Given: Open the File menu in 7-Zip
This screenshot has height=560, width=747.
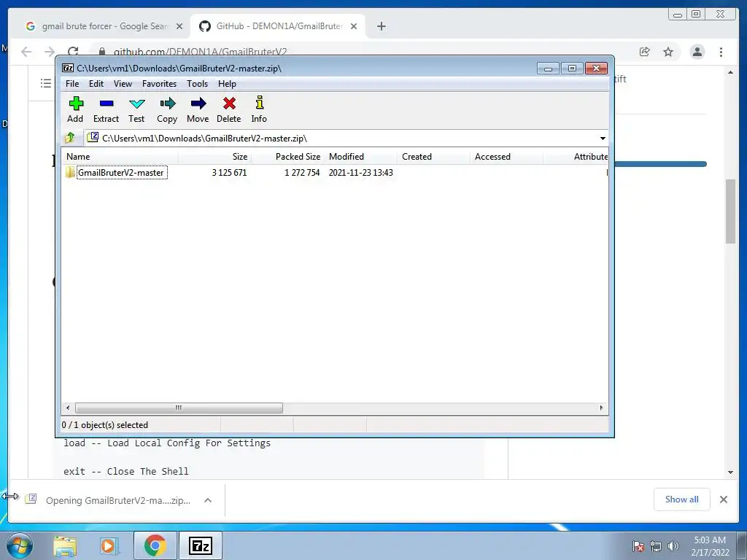Looking at the screenshot, I should click(72, 84).
